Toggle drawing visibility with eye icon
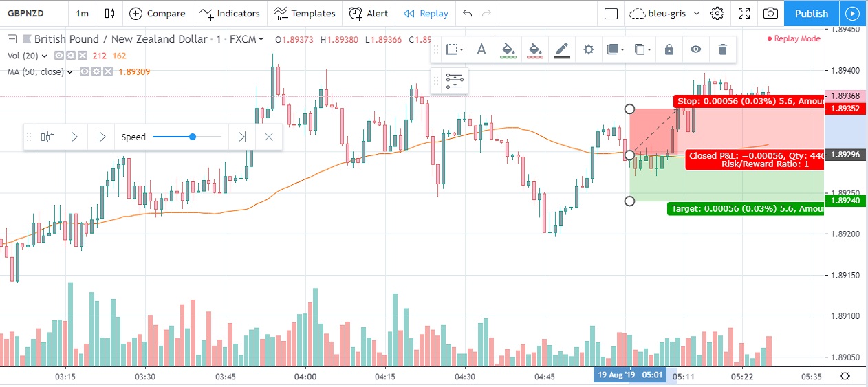Screen dimensions: 868x387 coord(696,49)
